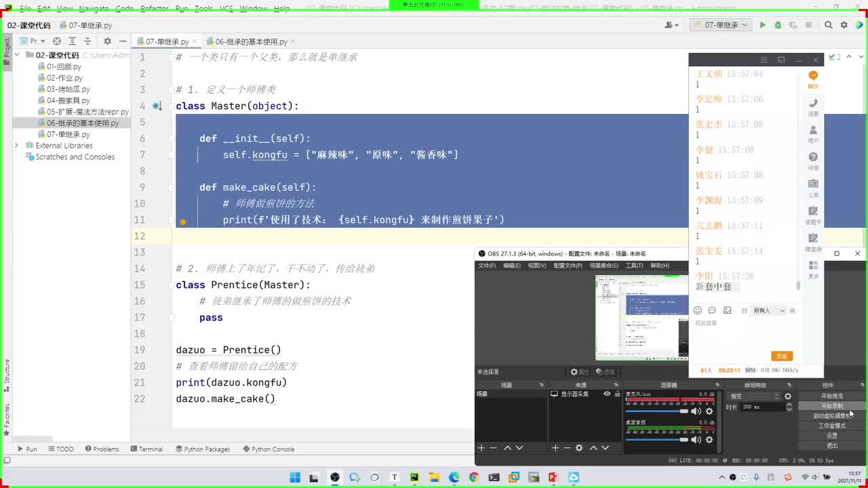Toggle the lock of 显示器采集 source
The height and width of the screenshot is (488, 868).
click(x=617, y=394)
